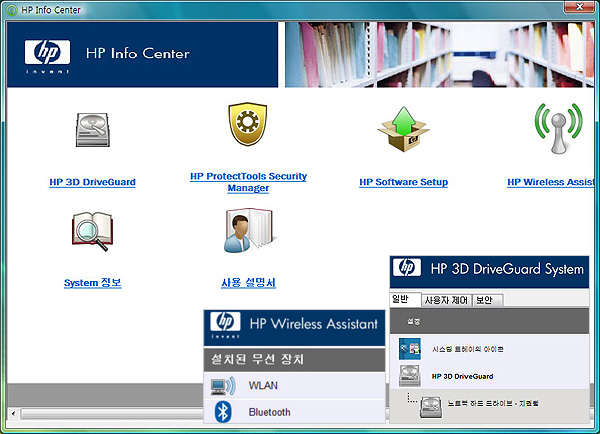Click the 설치된 무선 장치 header
Image resolution: width=600 pixels, height=434 pixels.
click(x=294, y=359)
